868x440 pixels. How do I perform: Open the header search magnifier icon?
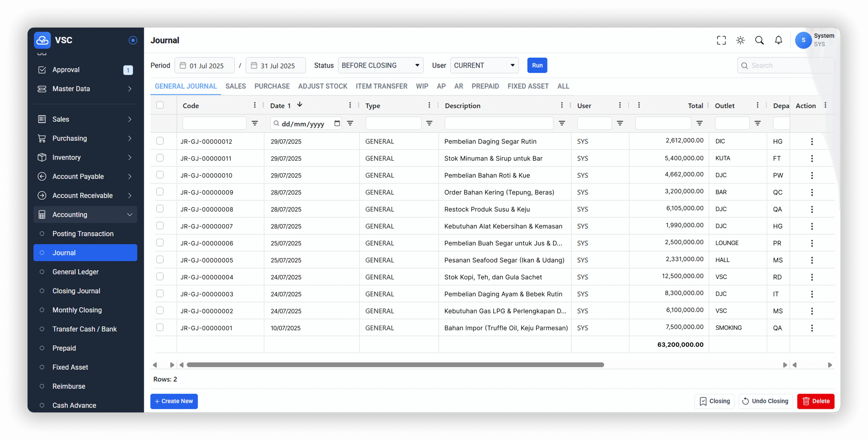point(759,40)
